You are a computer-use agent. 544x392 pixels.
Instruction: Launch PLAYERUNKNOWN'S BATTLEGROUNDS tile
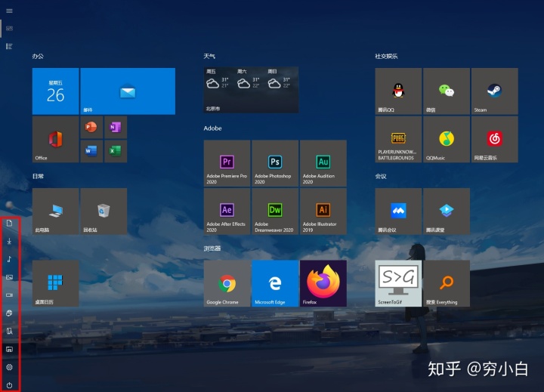[398, 139]
